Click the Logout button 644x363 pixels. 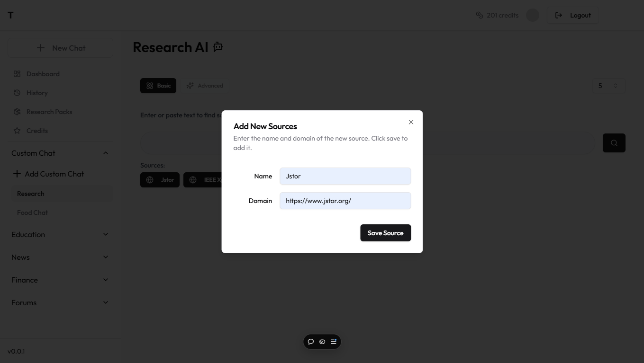click(572, 15)
